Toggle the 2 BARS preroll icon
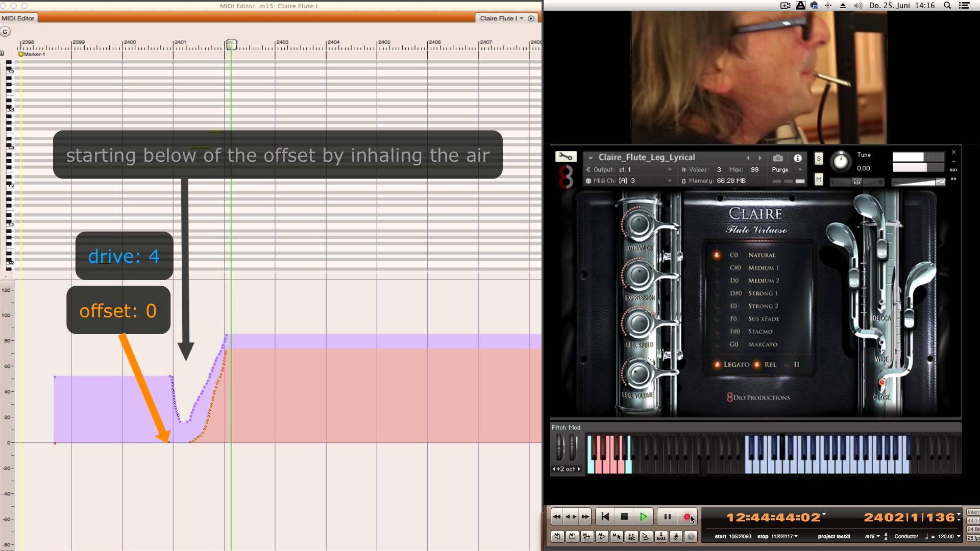The height and width of the screenshot is (551, 980). [661, 536]
